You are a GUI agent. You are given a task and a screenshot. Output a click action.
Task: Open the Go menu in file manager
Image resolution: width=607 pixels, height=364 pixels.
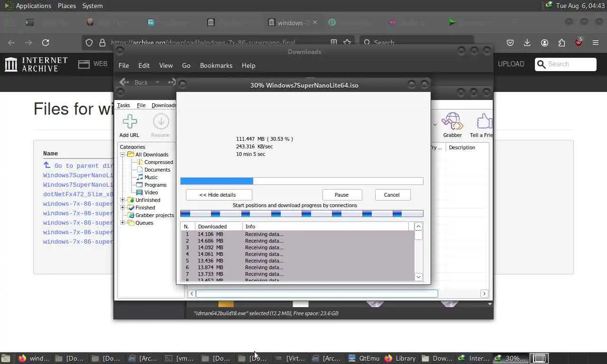[186, 65]
